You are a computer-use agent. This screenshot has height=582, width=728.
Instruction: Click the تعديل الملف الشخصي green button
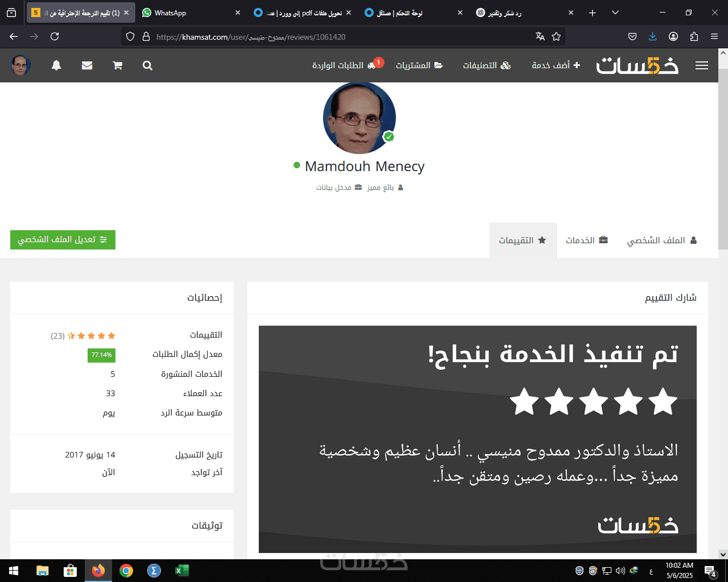(63, 240)
